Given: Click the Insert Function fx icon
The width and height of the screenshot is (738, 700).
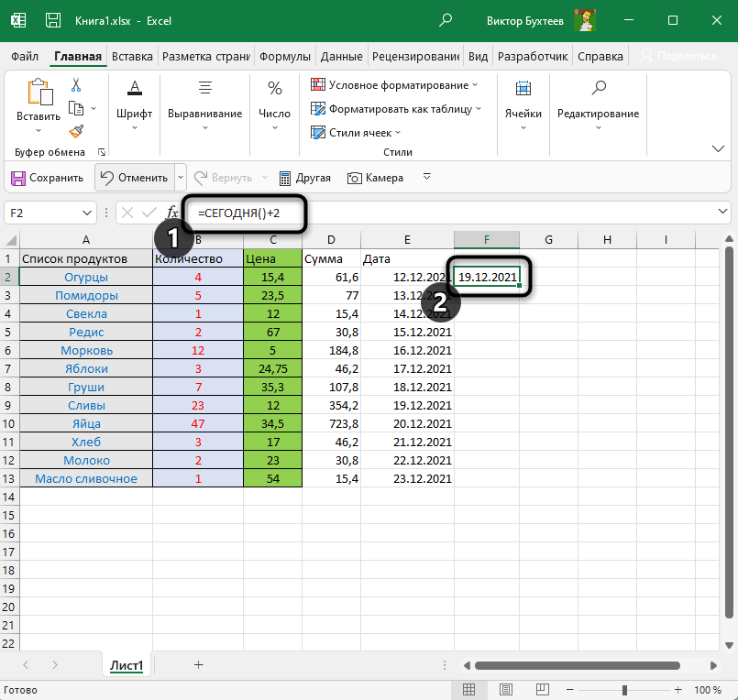Looking at the screenshot, I should (x=171, y=213).
